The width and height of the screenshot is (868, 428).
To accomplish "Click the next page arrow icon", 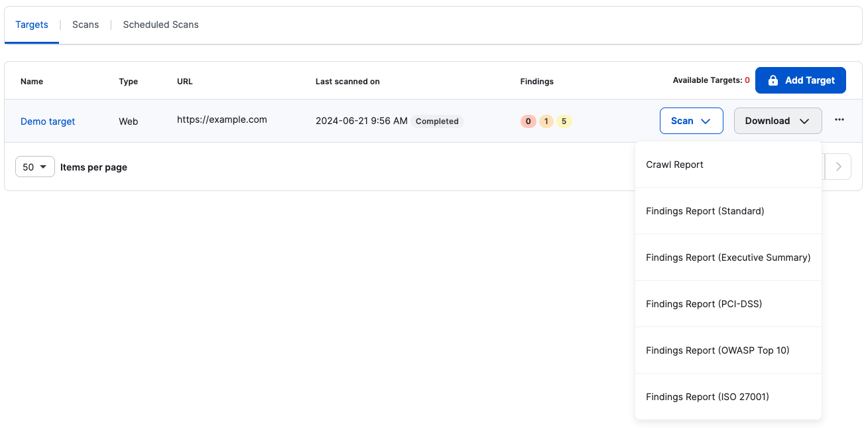I will tap(839, 167).
